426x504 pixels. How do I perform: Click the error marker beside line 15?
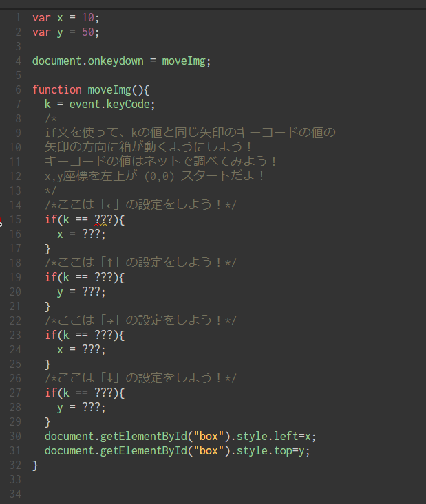[1, 220]
